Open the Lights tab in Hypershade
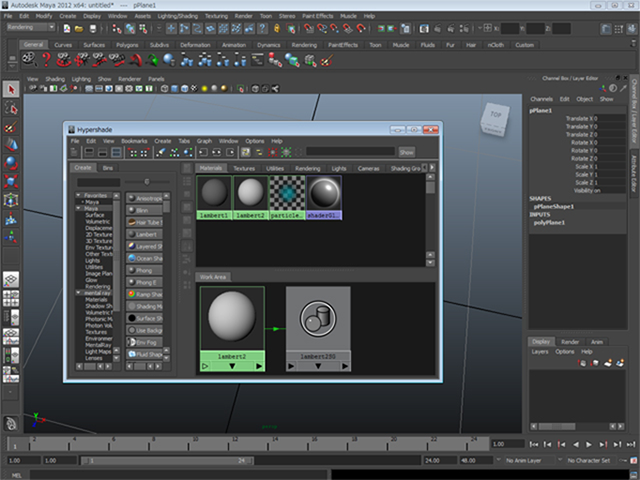 [339, 168]
